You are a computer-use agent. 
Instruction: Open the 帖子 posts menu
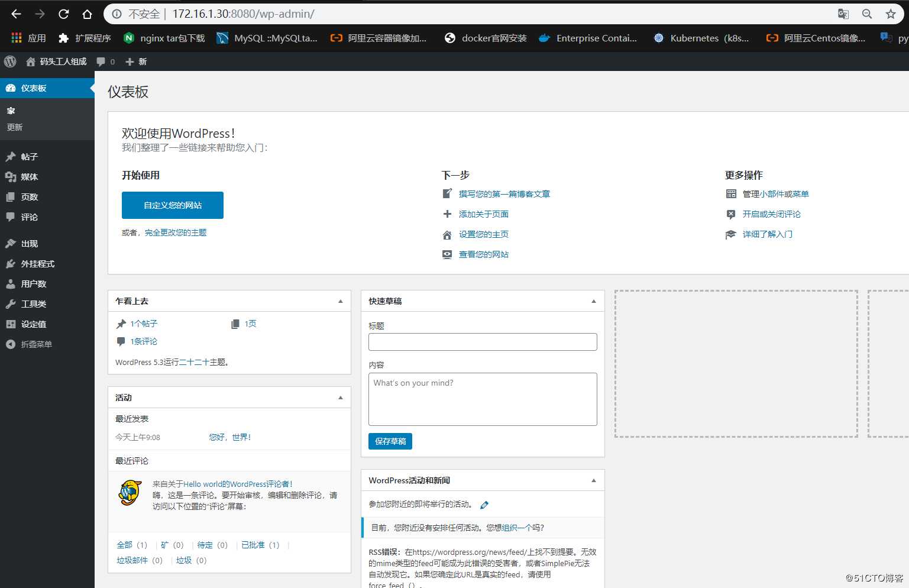coord(47,157)
